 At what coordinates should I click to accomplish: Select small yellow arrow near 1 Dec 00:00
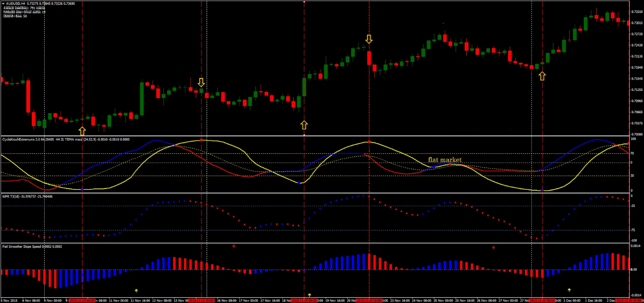point(569,290)
